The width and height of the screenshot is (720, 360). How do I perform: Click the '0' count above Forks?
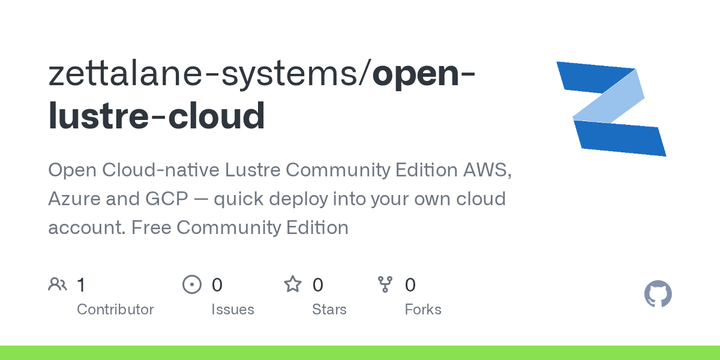click(x=410, y=285)
